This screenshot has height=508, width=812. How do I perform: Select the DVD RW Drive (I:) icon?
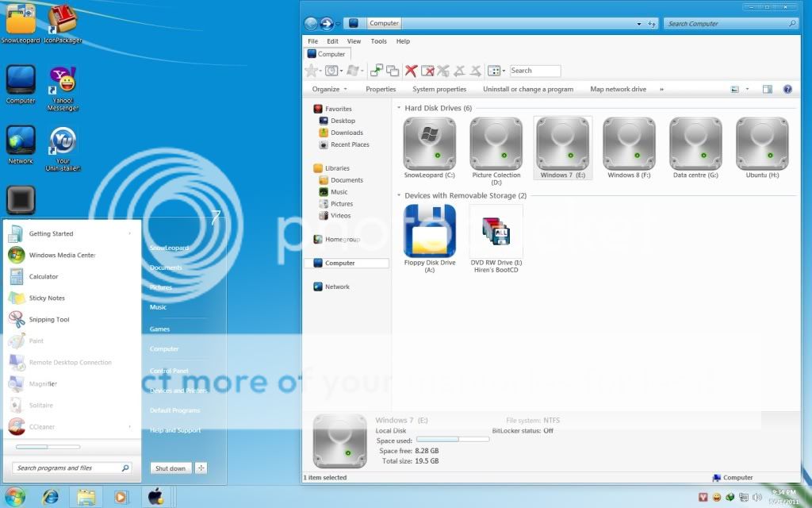coord(496,231)
